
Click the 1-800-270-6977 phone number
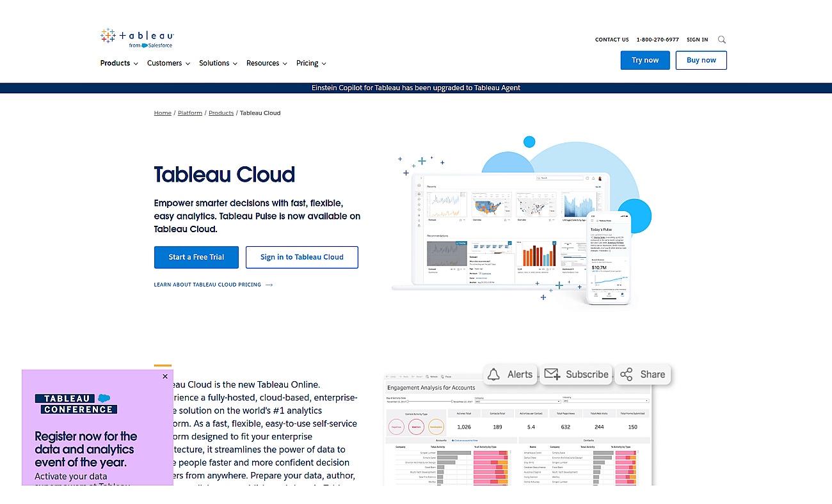(x=658, y=40)
